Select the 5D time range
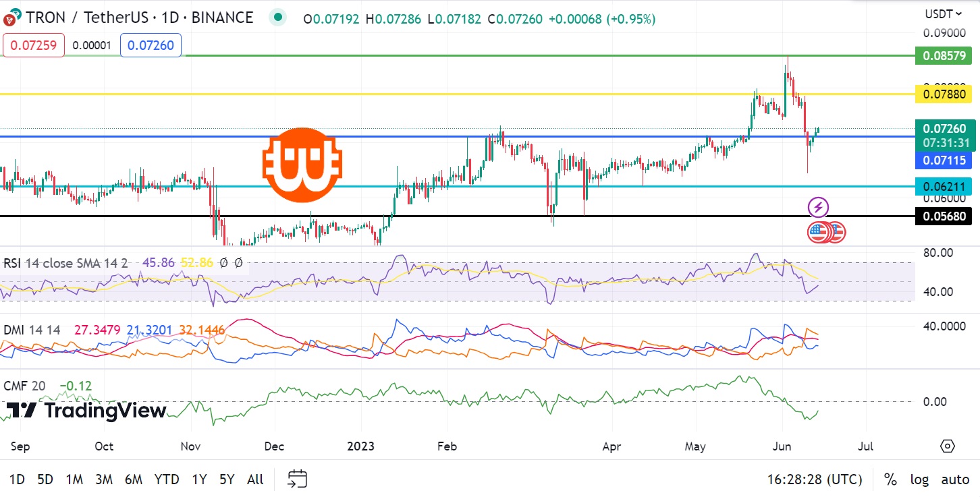Screen dimensions: 980x497 pyautogui.click(x=45, y=479)
